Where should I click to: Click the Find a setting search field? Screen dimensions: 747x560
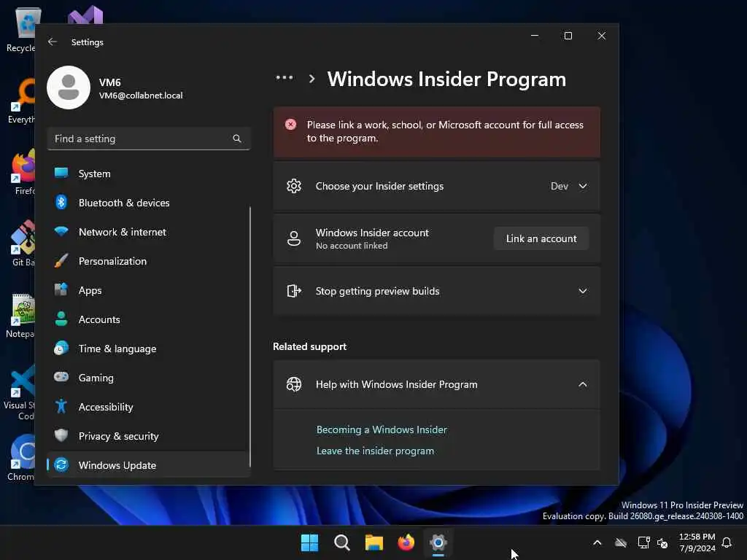[149, 139]
